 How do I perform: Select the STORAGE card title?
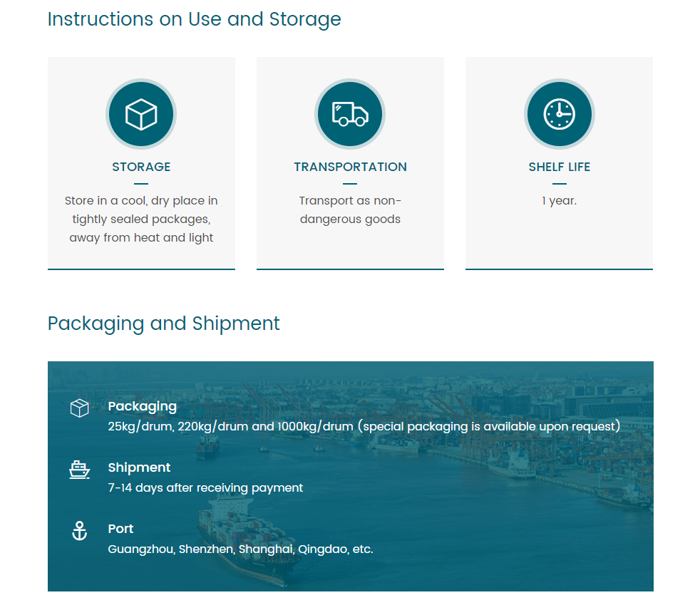141,167
